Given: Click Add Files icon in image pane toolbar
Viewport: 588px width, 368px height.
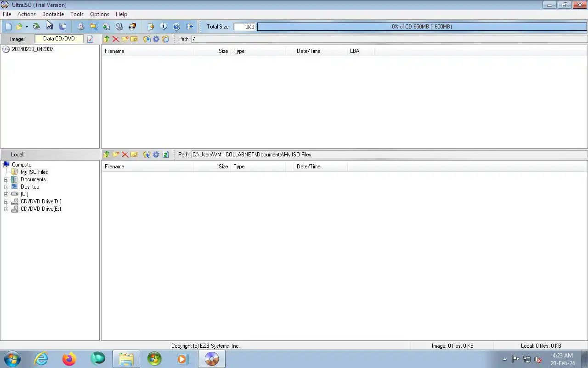Looking at the screenshot, I should [147, 39].
